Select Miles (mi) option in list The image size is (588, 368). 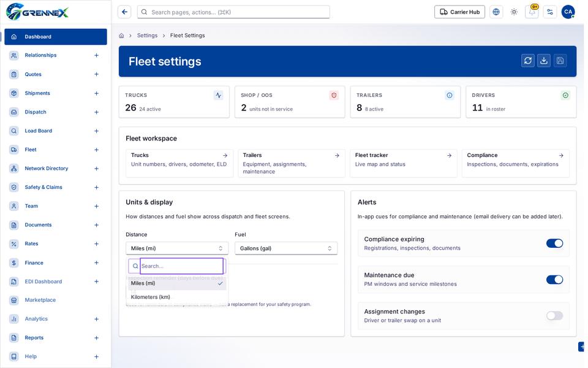click(x=177, y=283)
